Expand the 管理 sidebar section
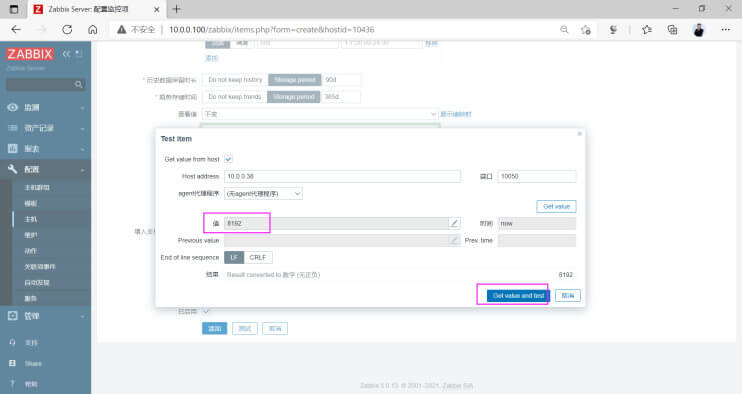Image resolution: width=742 pixels, height=394 pixels. click(x=82, y=316)
